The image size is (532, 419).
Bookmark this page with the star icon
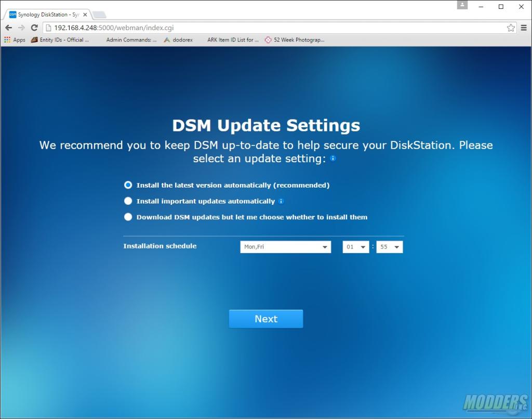(511, 28)
